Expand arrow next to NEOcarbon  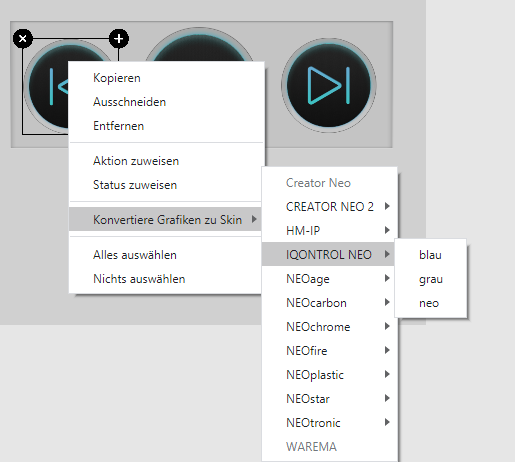click(387, 302)
